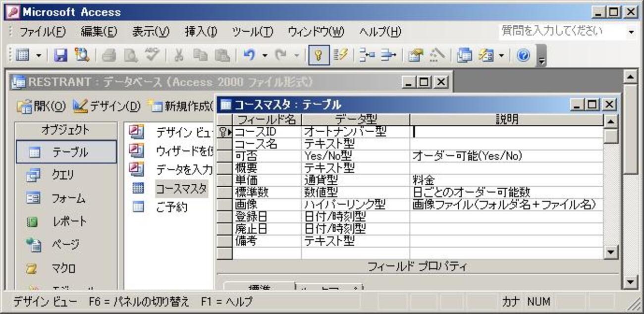The height and width of the screenshot is (314, 644).
Task: Click the Properties toolbar icon
Action: (x=416, y=55)
